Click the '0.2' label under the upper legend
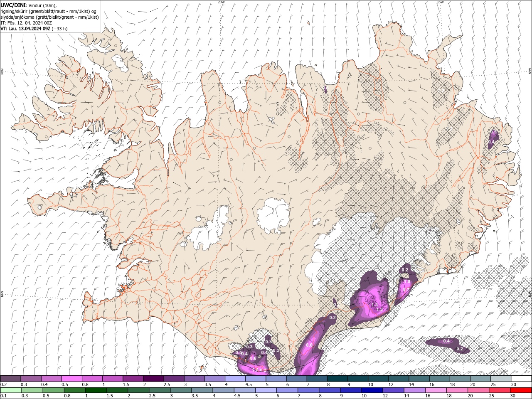The width and height of the screenshot is (532, 399). click(3, 384)
